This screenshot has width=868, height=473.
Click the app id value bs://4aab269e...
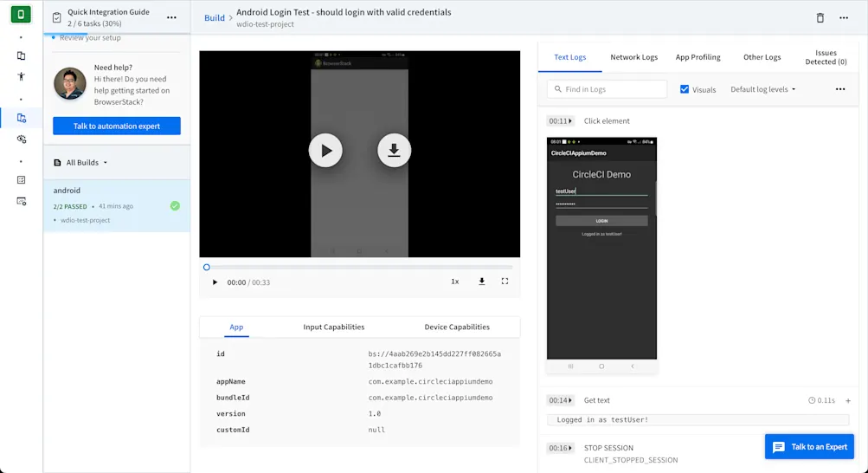coord(434,360)
